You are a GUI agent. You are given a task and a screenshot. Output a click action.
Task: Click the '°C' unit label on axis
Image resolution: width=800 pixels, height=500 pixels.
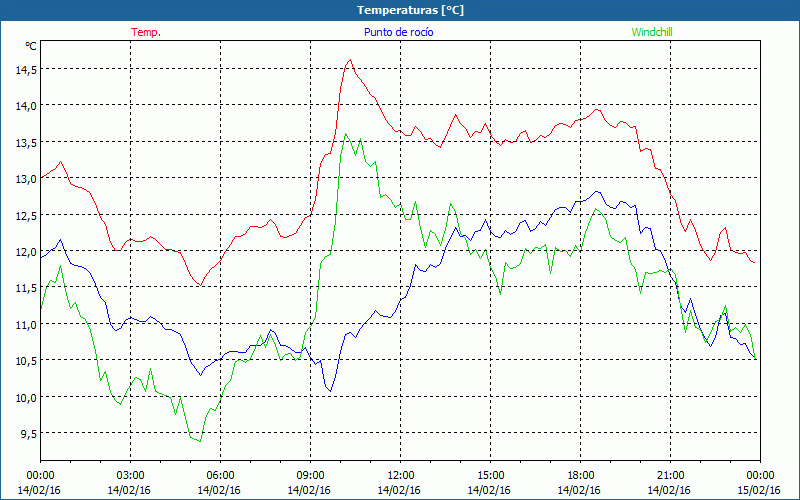tap(31, 46)
